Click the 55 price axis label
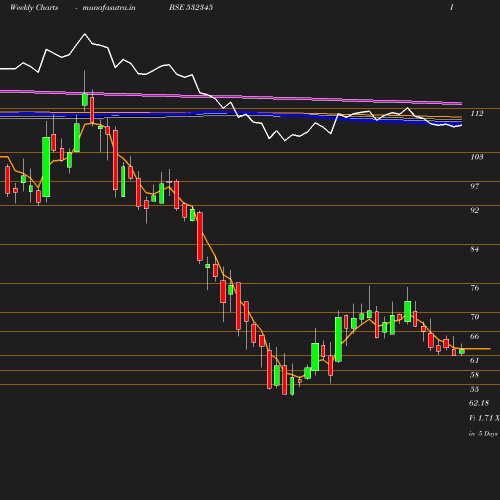 pyautogui.click(x=475, y=389)
